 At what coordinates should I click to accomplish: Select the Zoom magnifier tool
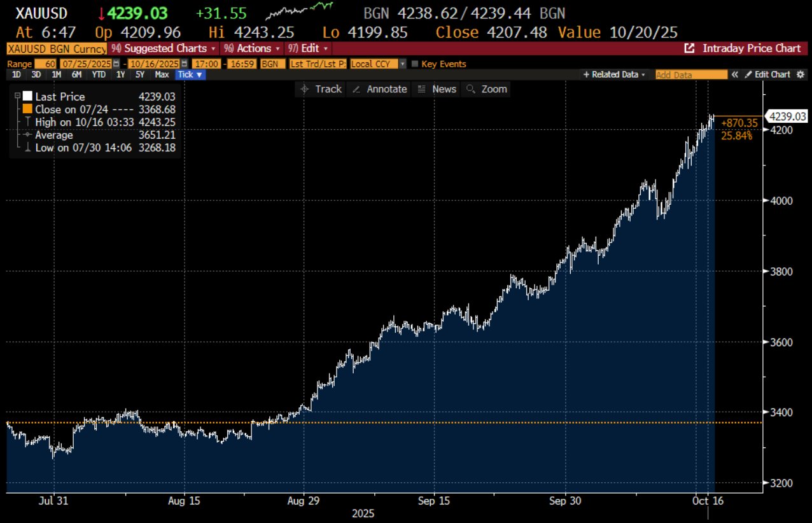(x=487, y=89)
